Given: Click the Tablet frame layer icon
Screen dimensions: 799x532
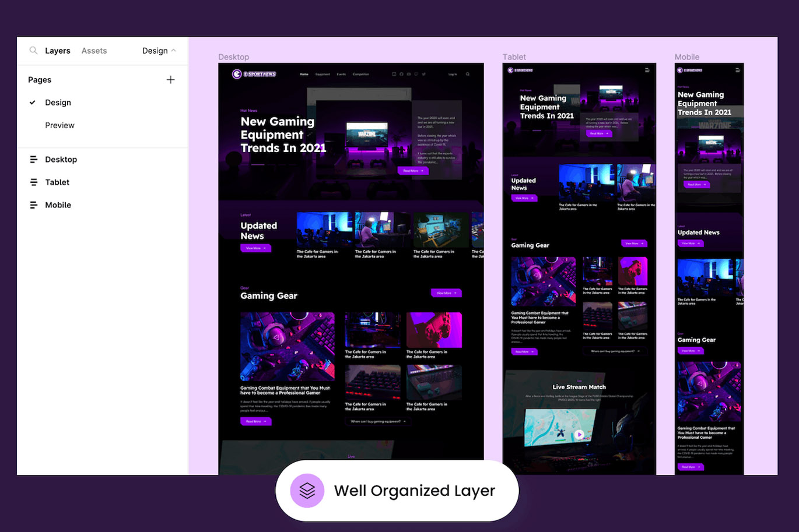Looking at the screenshot, I should [33, 182].
